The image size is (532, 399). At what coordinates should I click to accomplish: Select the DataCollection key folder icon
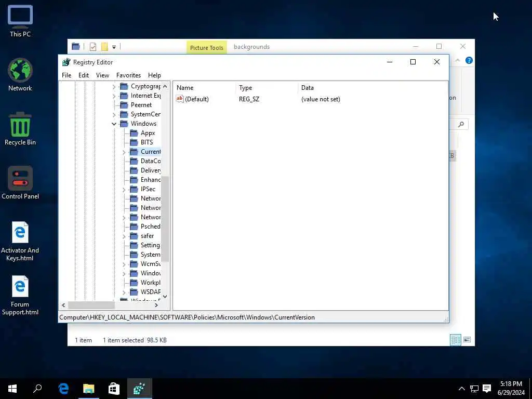[x=134, y=161]
